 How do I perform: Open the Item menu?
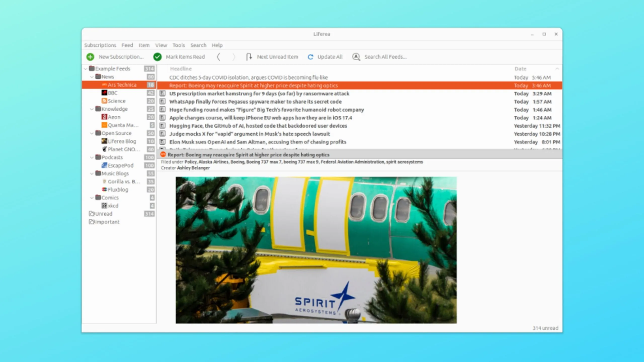coord(144,45)
